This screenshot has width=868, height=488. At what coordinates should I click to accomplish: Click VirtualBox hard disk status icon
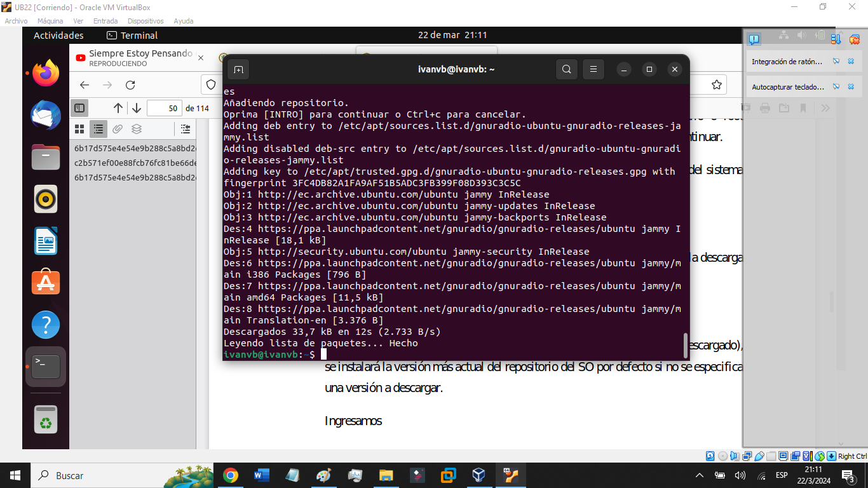point(710,456)
